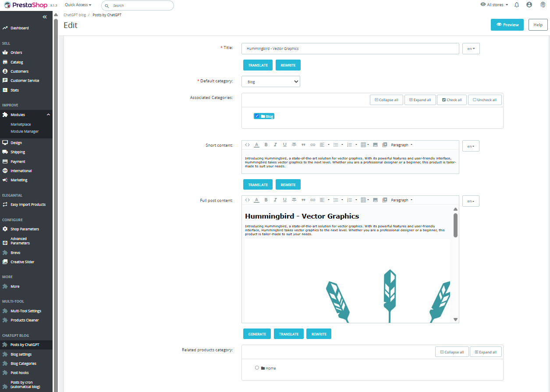Open the user profile icon

pos(529,5)
